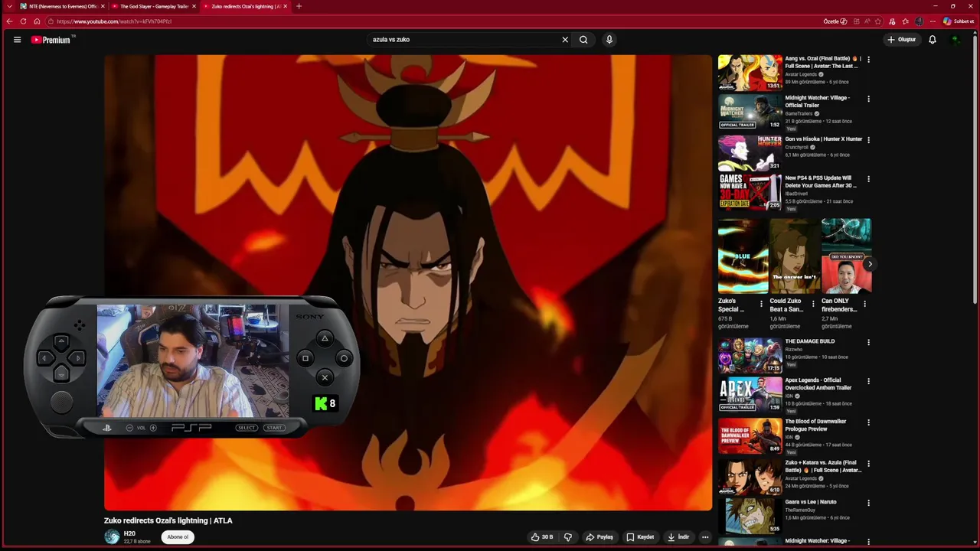Click the browser address bar URL

coord(113,21)
